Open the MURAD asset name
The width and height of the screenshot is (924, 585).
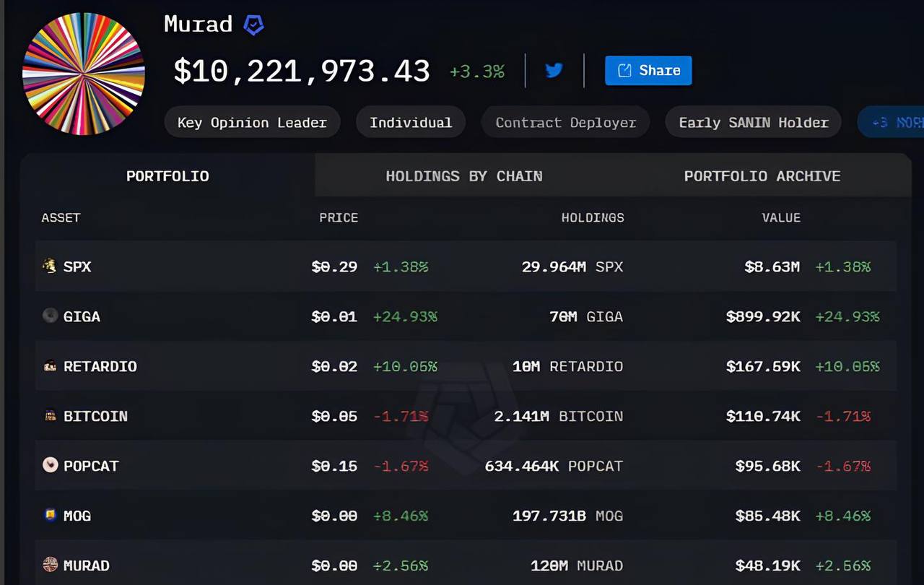click(87, 565)
